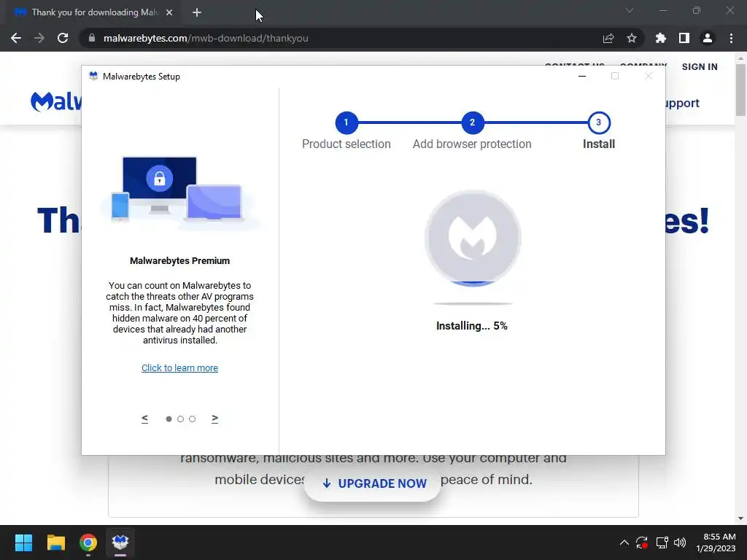Click step 1 Product selection circle
Screen dimensions: 747x560
click(x=347, y=122)
